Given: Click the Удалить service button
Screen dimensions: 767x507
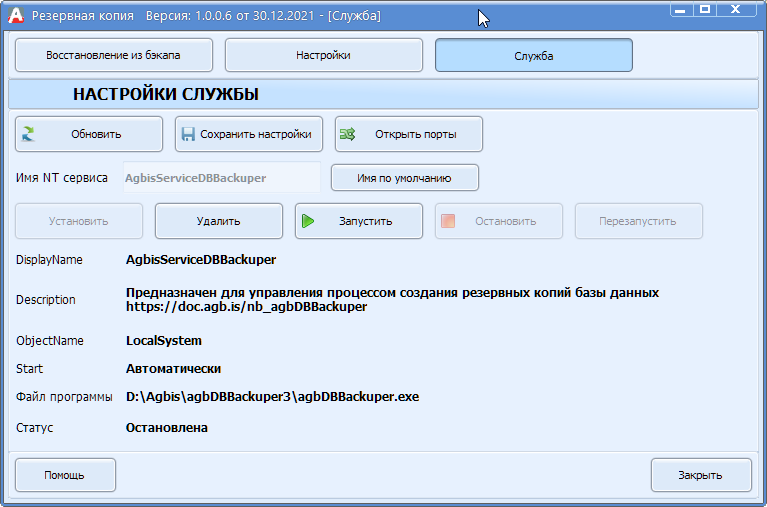Looking at the screenshot, I should [219, 221].
